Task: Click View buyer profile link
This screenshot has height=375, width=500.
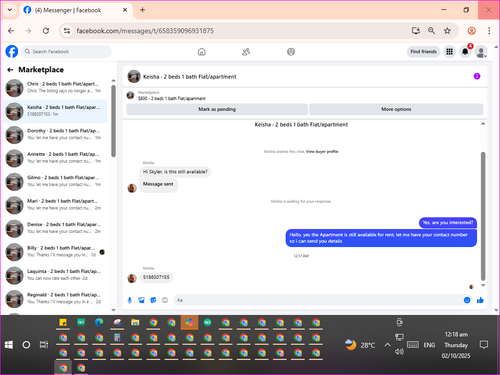Action: (322, 151)
